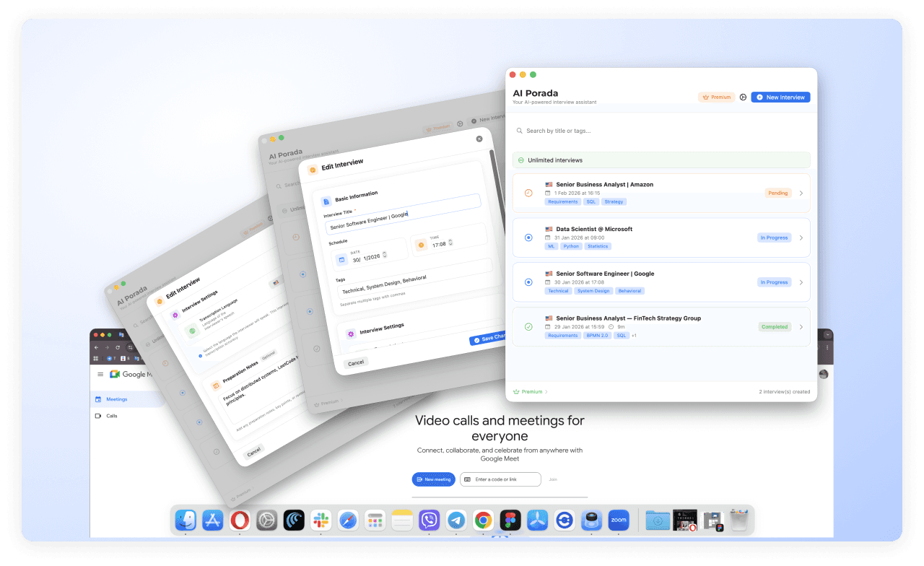Select the Python tag on Data Scientist interview
Image resolution: width=924 pixels, height=566 pixels.
(572, 246)
